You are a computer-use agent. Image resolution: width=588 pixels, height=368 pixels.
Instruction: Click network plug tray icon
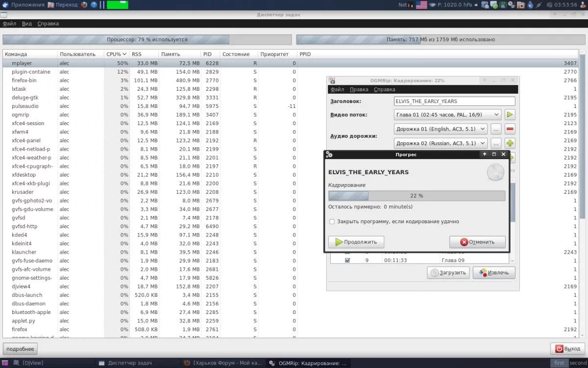(539, 4)
